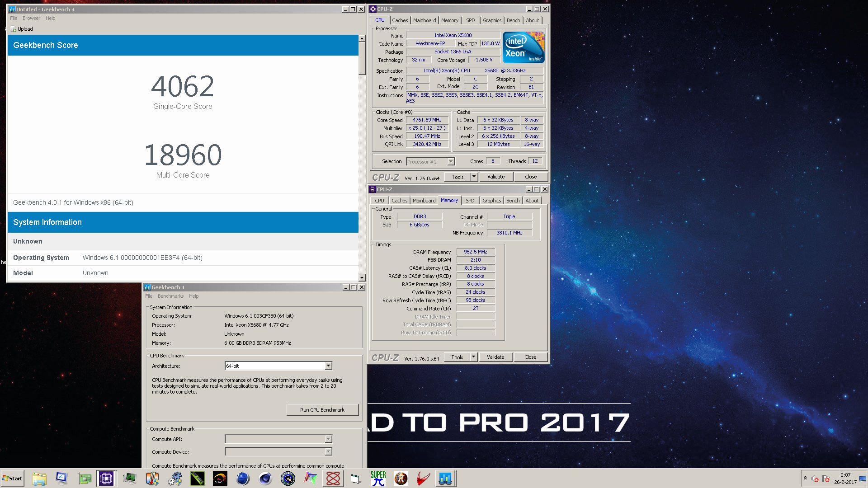The height and width of the screenshot is (488, 868).
Task: Click the Intel Xeon inside logo
Action: point(524,47)
